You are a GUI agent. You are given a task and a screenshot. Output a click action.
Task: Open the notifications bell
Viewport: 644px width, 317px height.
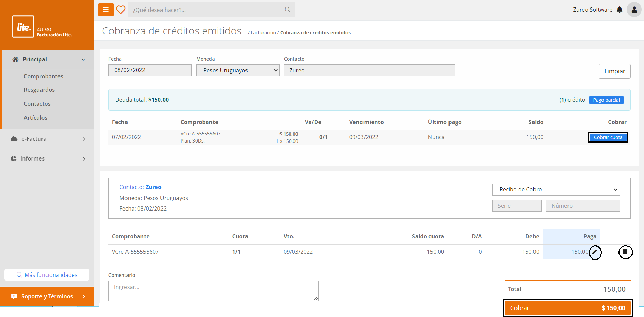click(620, 10)
